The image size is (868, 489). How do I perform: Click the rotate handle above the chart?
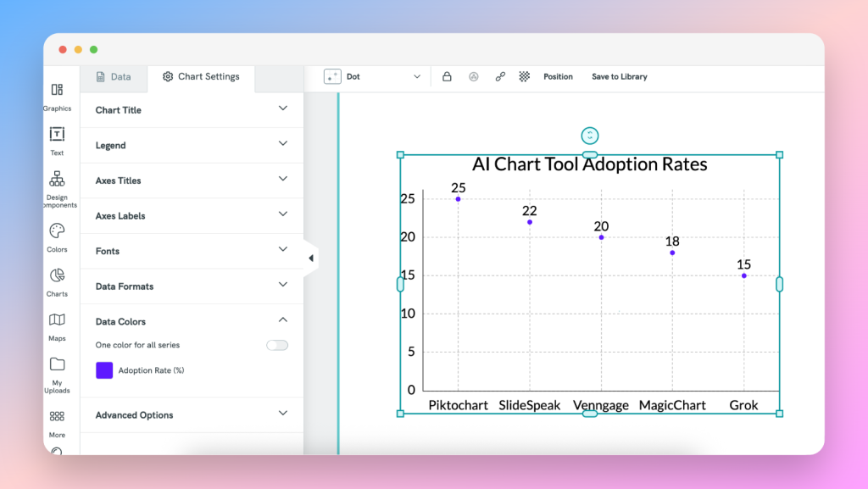pos(590,136)
